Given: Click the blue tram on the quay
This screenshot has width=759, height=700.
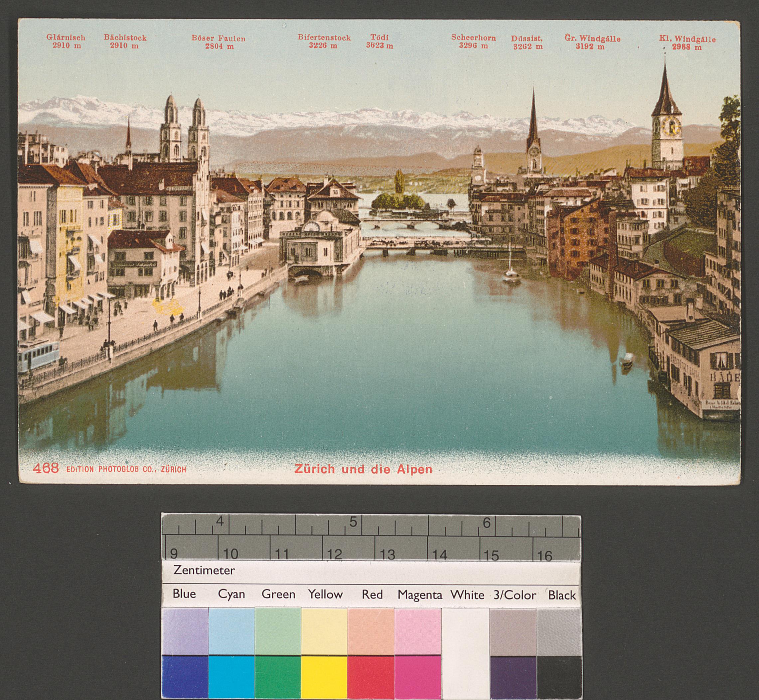Looking at the screenshot, I should (x=39, y=356).
